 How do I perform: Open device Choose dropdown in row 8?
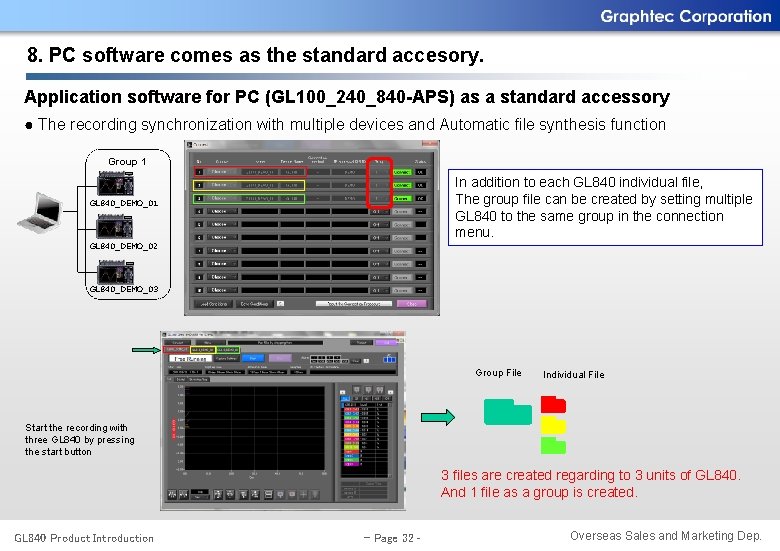(222, 264)
